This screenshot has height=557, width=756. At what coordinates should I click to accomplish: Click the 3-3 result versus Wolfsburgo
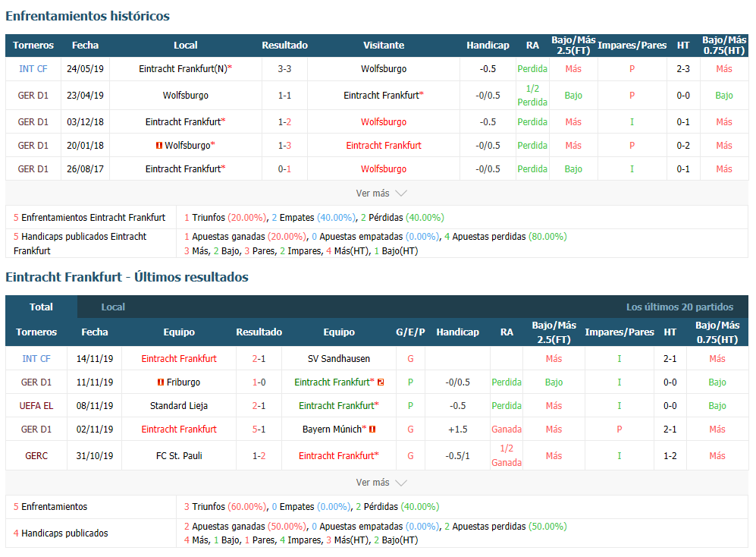[x=284, y=69]
